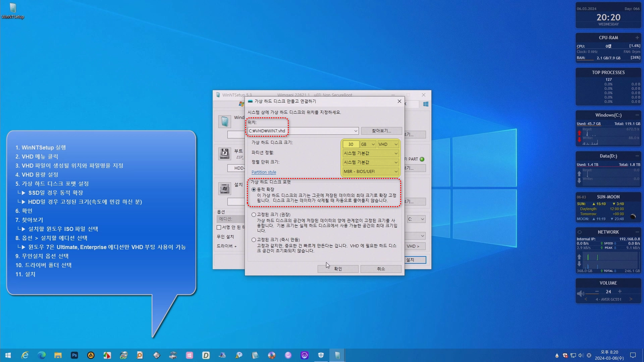This screenshot has height=362, width=644.
Task: Open the C: drive letter dropdown in WinNTSetup
Action: pos(416,219)
